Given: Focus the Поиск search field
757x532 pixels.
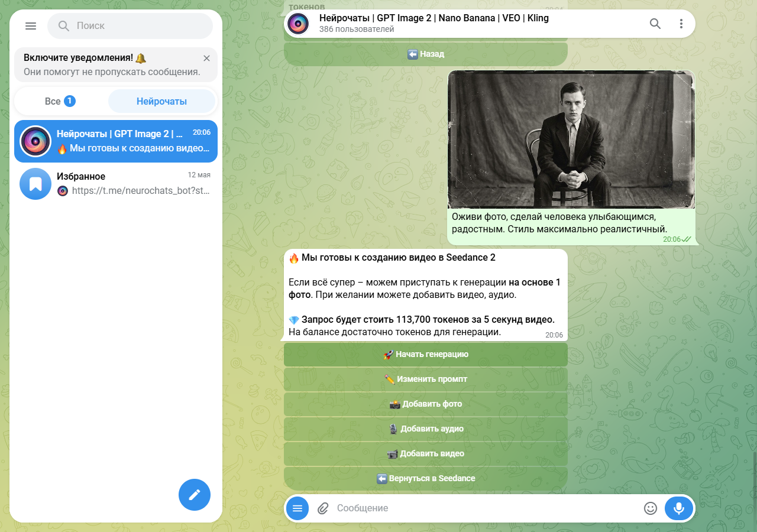Looking at the screenshot, I should pos(130,26).
